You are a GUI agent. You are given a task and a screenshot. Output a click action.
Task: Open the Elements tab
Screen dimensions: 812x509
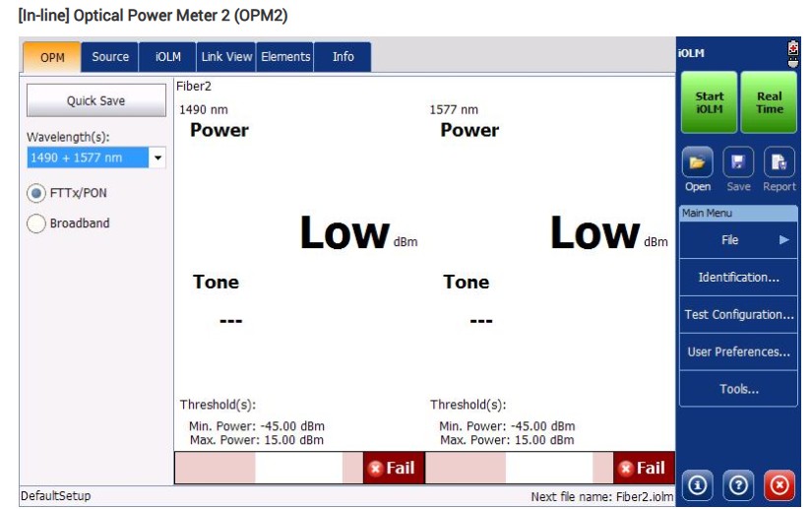pos(285,57)
